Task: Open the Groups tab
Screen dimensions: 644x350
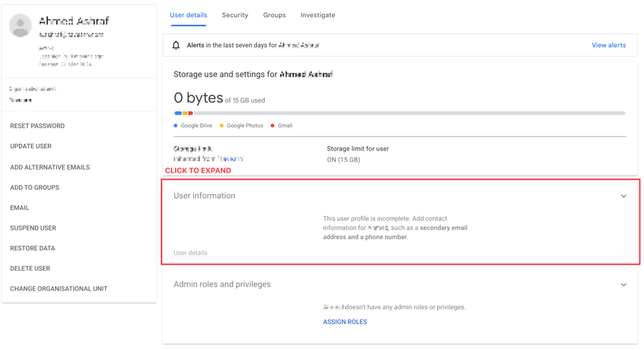Action: point(274,15)
